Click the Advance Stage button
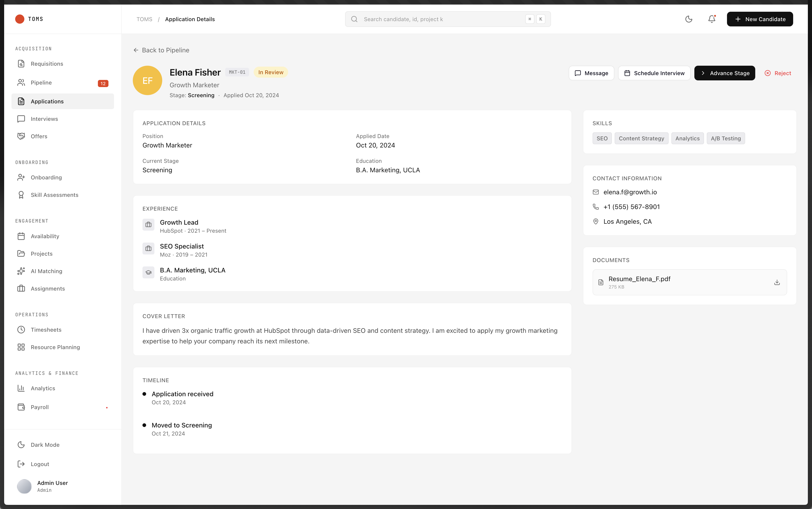 (x=724, y=73)
